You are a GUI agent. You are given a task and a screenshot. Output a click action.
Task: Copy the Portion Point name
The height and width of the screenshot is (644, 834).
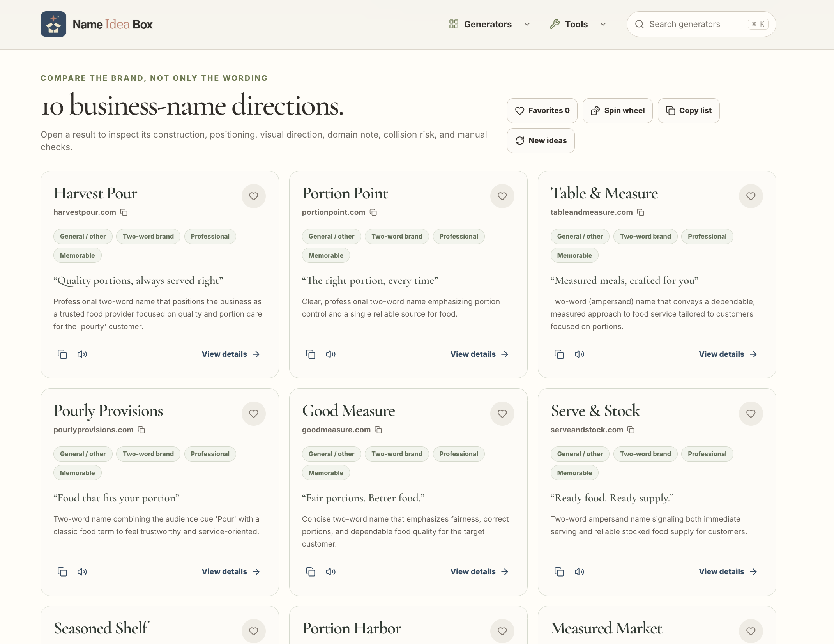[311, 354]
